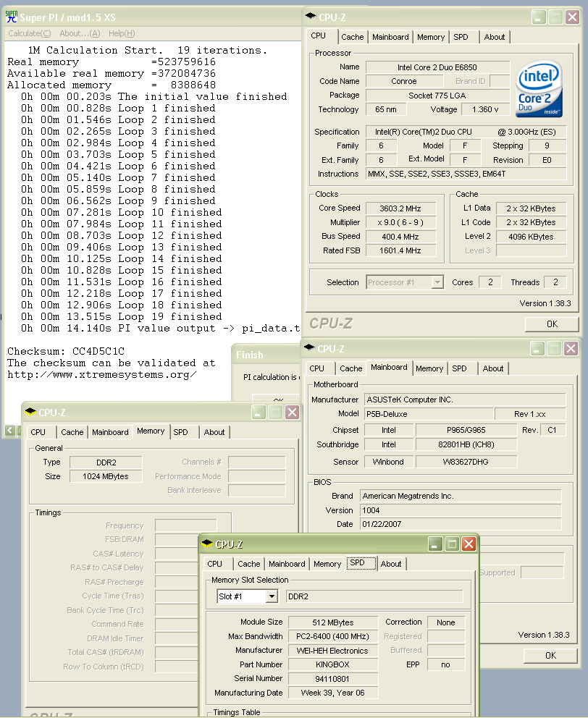This screenshot has width=588, height=718.
Task: Click the package value 'Socket 775 LGA'
Action: click(437, 96)
